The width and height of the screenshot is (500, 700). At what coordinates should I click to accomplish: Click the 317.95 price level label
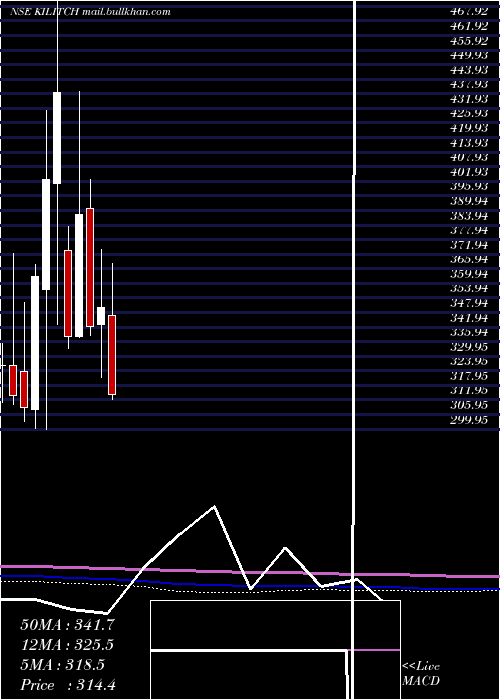[x=468, y=376]
